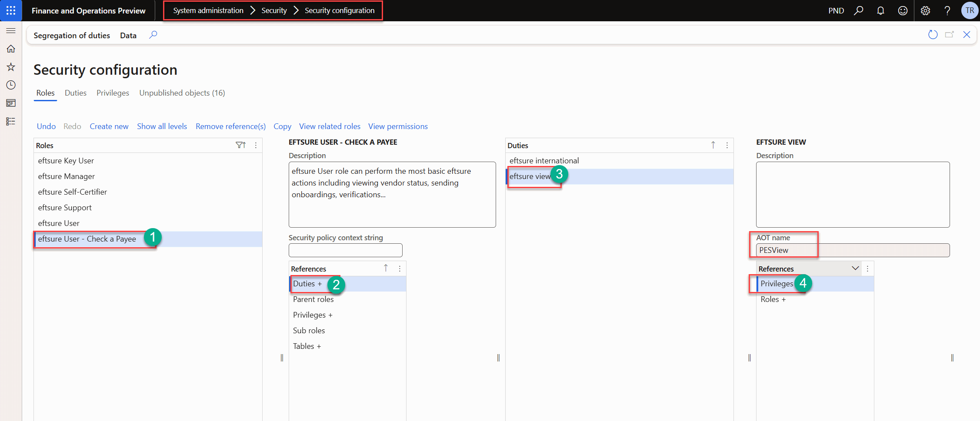The image size is (980, 421).
Task: Click View permissions
Action: coord(398,126)
